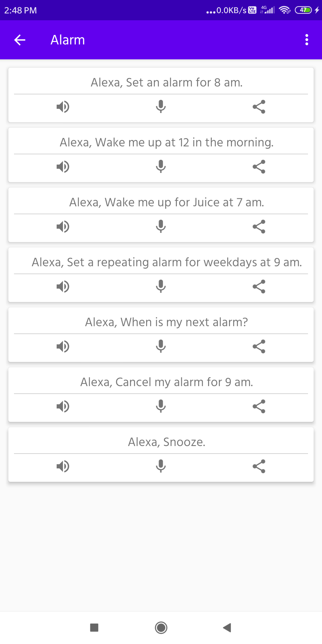
Task: Play audio for 'Set an alarm for 8 am'
Action: point(63,107)
